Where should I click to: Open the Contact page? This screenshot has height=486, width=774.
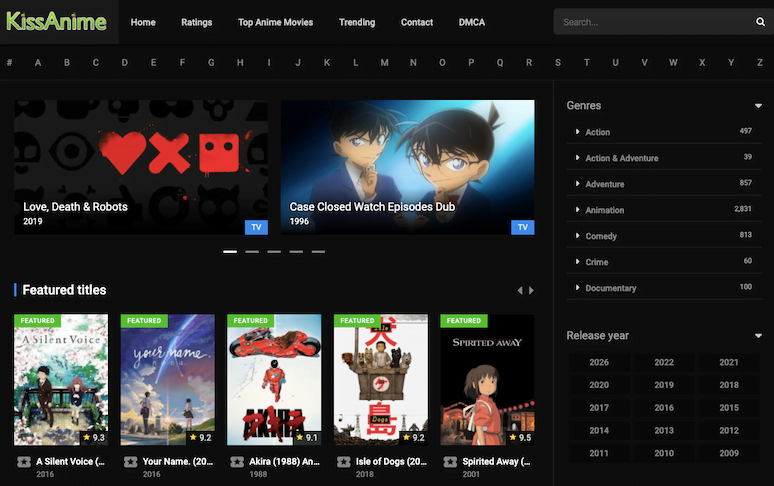[417, 22]
